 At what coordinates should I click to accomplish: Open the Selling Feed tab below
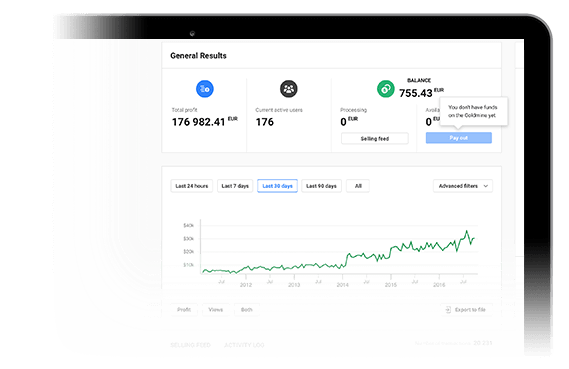(x=191, y=345)
